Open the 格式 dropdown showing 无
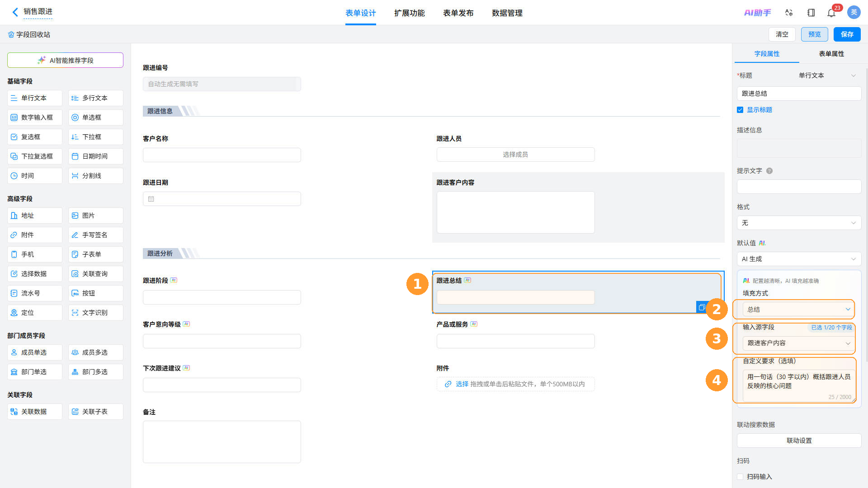868x488 pixels. click(799, 223)
